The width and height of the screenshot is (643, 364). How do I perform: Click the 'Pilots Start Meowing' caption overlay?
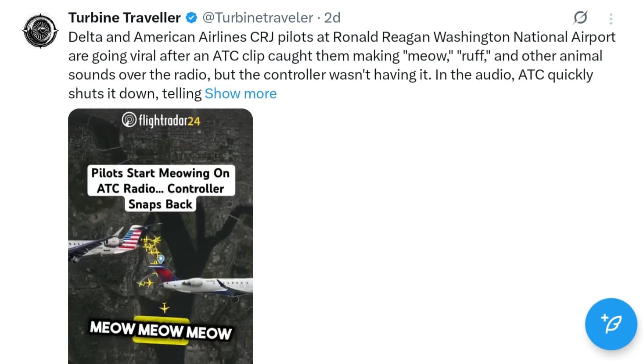[x=160, y=188]
